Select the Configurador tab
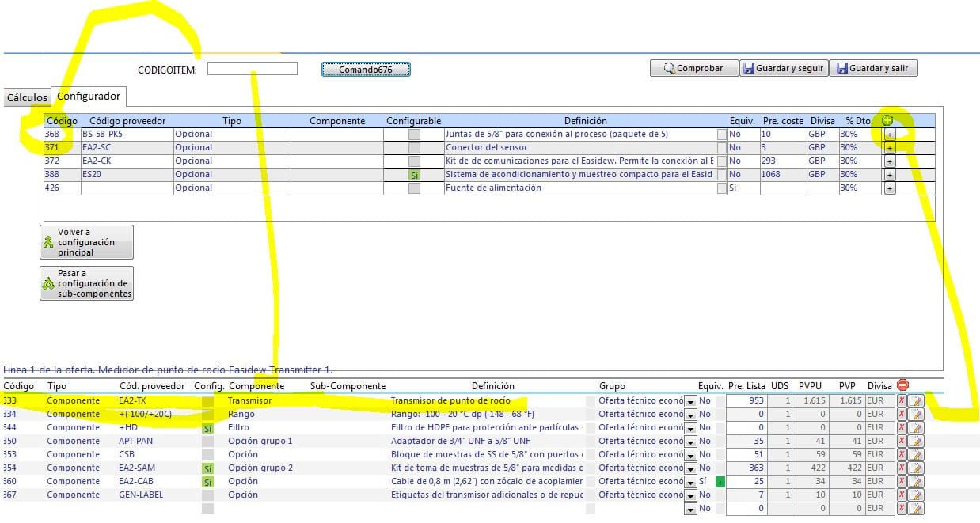 89,97
